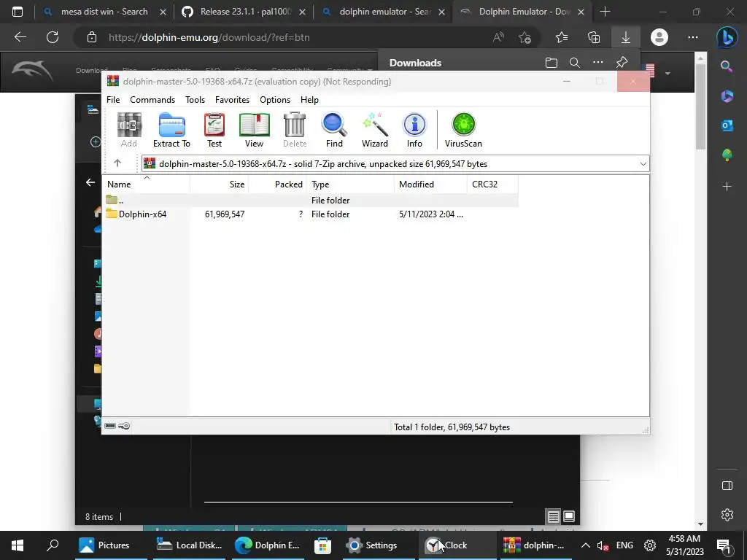
Task: Click the browser Back arrow
Action: pos(20,37)
